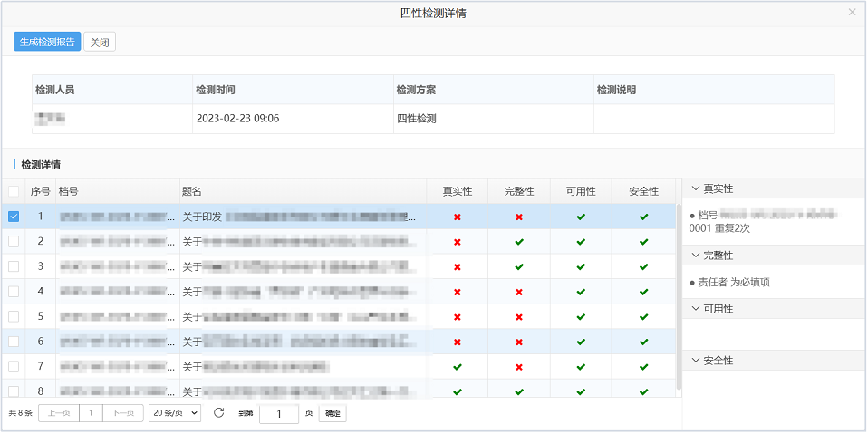This screenshot has width=868, height=434.
Task: Click red cross in row 7 完整性 column
Action: click(x=519, y=367)
